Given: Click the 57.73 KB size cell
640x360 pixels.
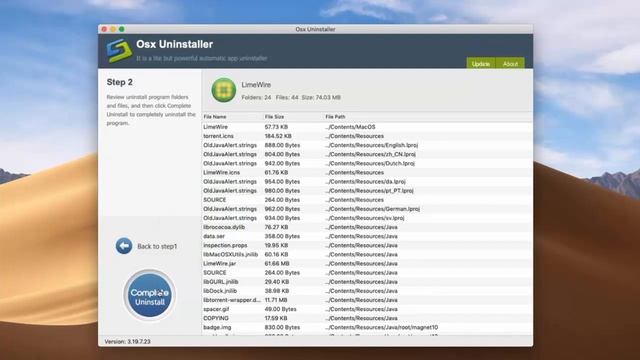Looking at the screenshot, I should point(276,127).
